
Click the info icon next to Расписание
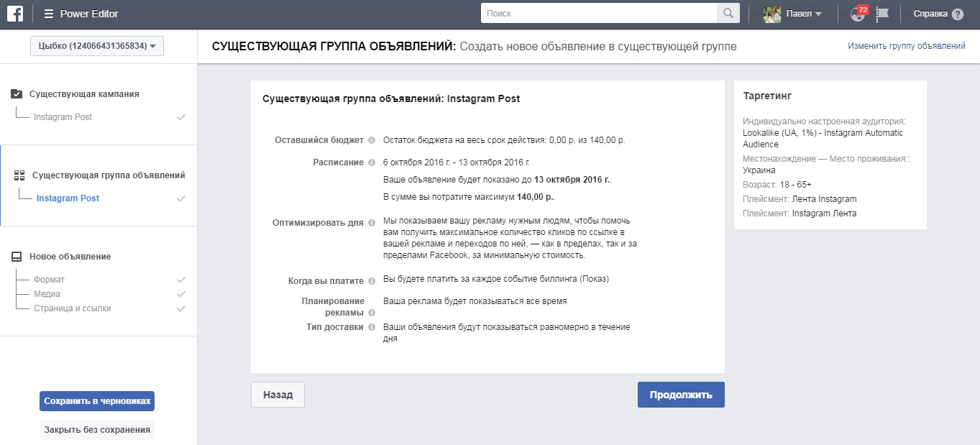[x=372, y=162]
